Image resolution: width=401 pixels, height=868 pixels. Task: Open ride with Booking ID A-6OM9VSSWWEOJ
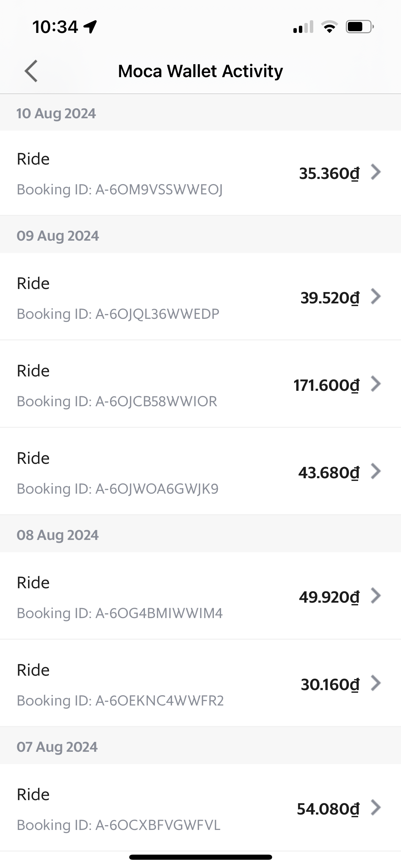200,173
